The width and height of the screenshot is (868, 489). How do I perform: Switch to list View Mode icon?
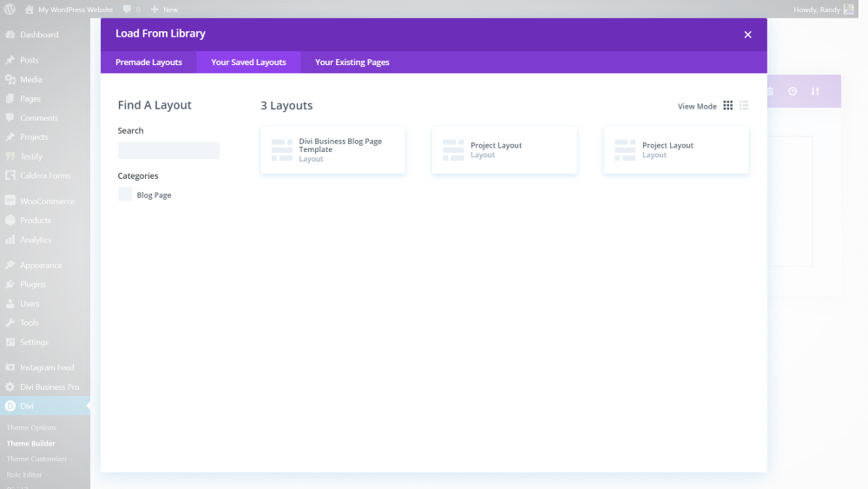pos(744,105)
